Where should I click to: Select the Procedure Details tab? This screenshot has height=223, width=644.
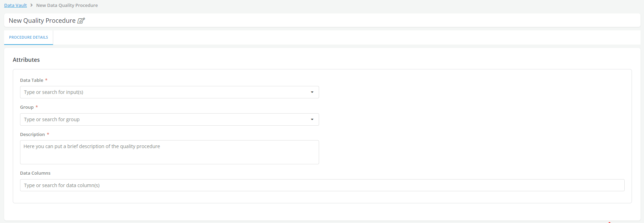click(x=29, y=37)
